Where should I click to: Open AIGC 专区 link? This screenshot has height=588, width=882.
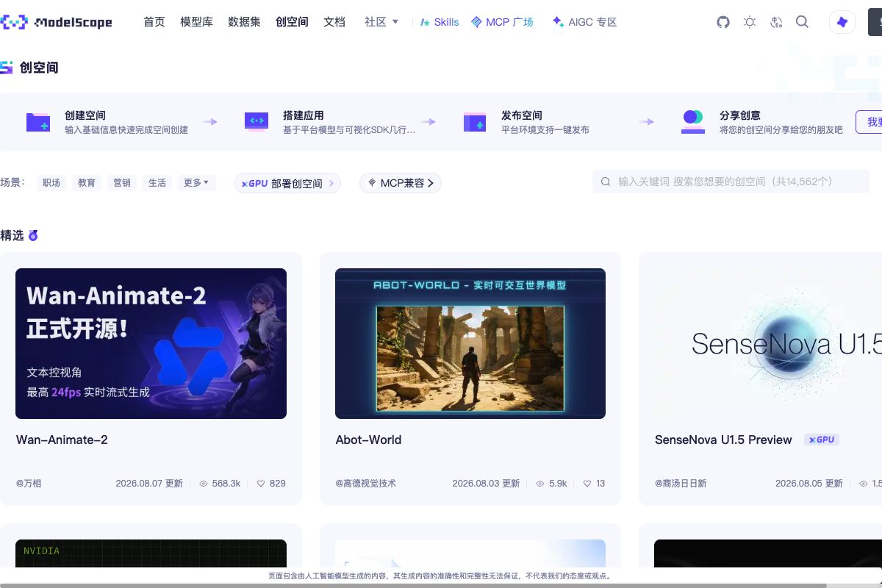pyautogui.click(x=585, y=22)
